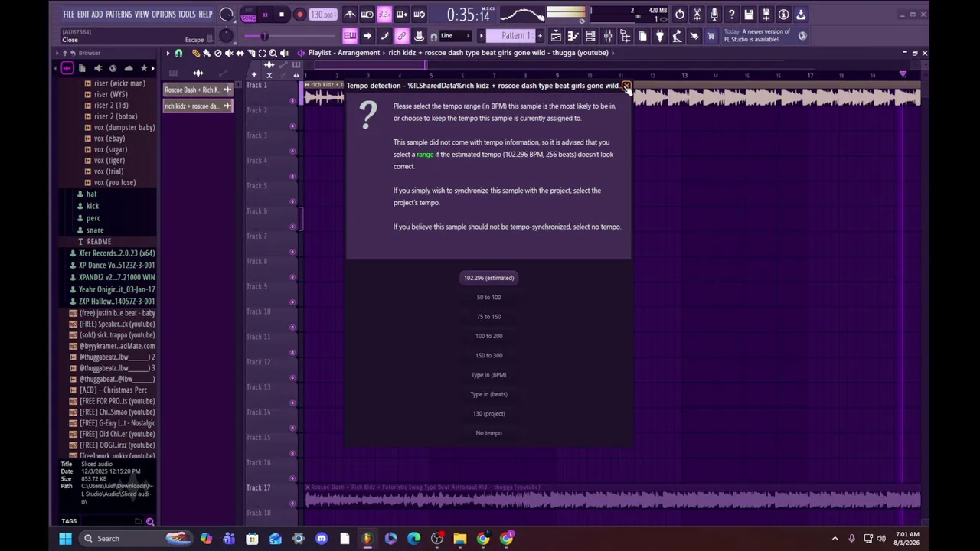Open help with the question mark icon
Image resolution: width=980 pixels, height=551 pixels.
point(731,15)
